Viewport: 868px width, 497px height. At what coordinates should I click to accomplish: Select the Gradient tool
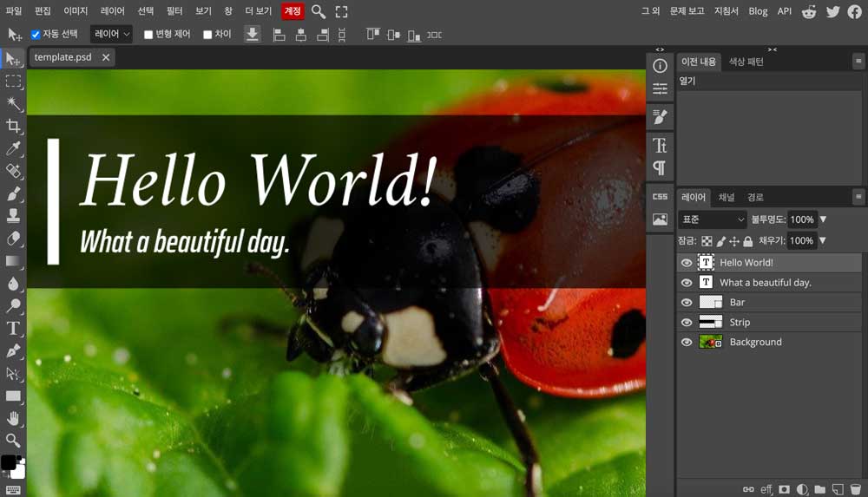[x=13, y=261]
